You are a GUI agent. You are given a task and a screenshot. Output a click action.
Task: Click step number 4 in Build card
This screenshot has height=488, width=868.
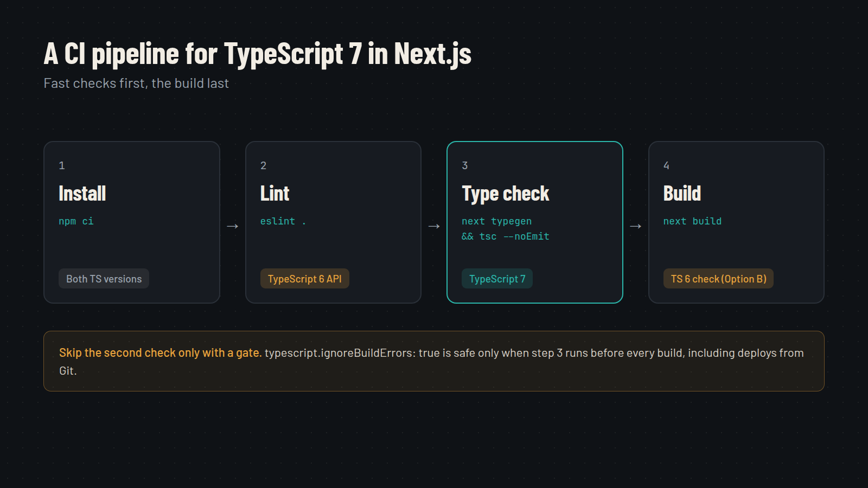(666, 165)
